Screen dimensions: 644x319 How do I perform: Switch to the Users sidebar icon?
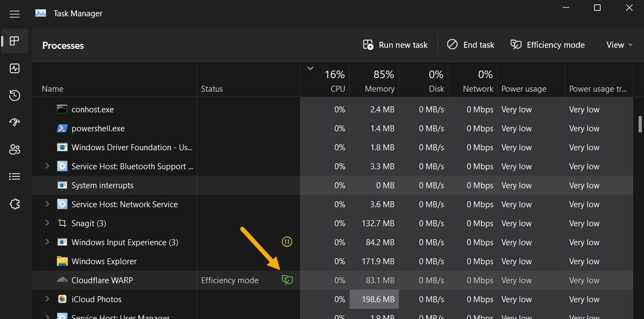point(15,150)
